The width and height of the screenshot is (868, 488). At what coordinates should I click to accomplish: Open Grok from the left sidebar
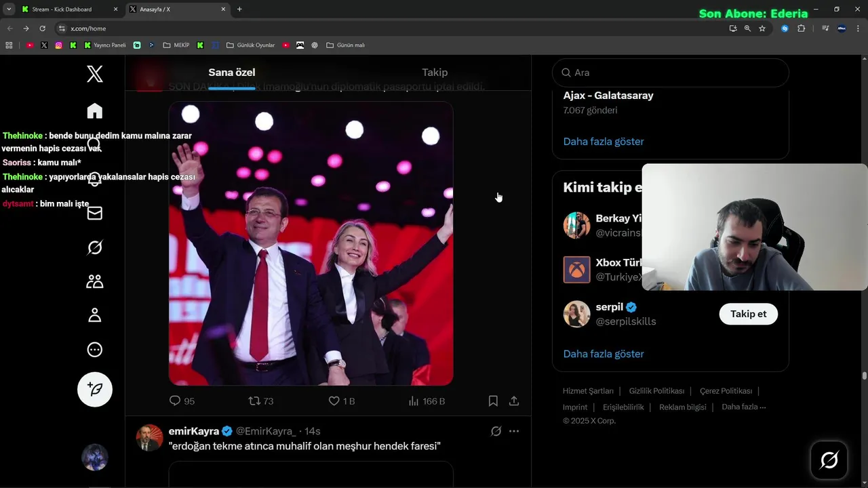pyautogui.click(x=95, y=247)
